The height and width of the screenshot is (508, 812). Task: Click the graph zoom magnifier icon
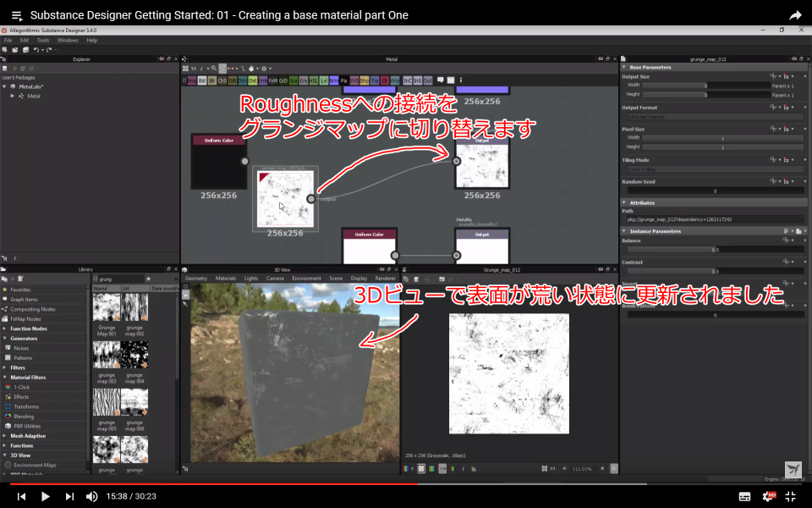click(x=214, y=69)
